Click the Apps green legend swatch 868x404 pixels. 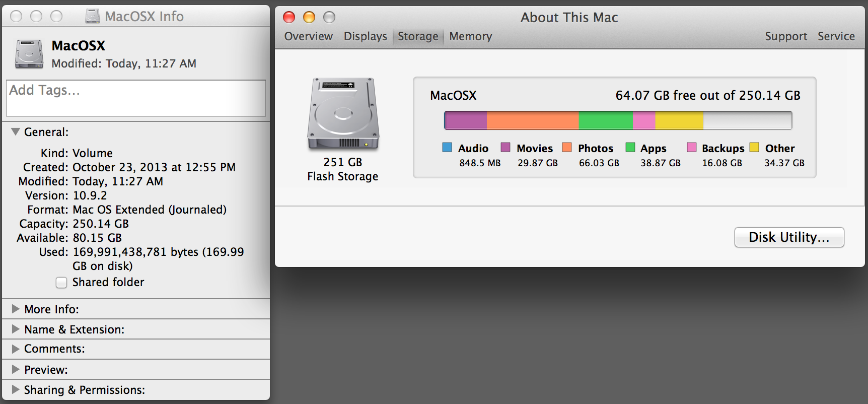630,147
